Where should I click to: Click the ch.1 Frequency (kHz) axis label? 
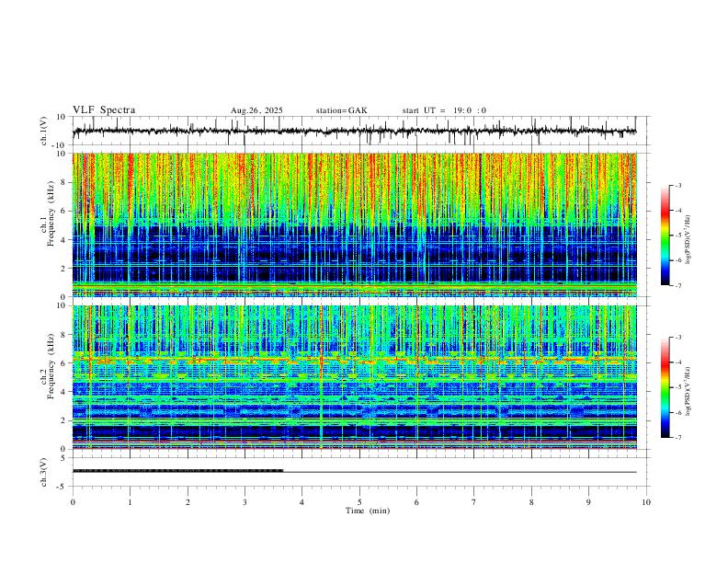(48, 214)
